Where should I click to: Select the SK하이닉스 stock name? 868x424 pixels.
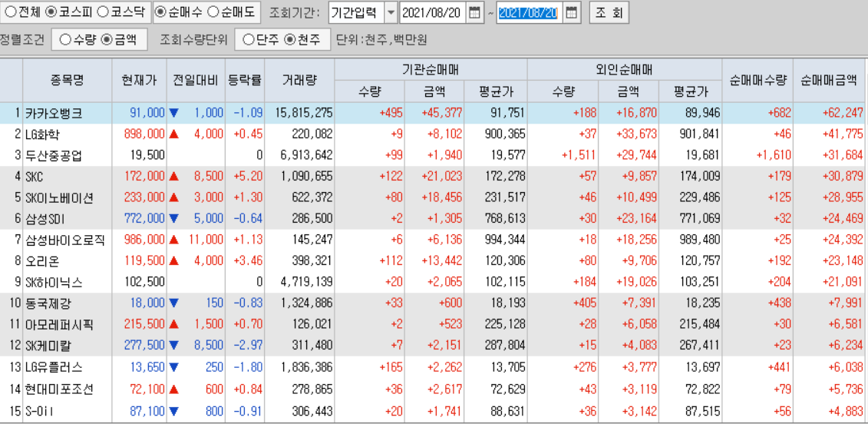tap(54, 282)
